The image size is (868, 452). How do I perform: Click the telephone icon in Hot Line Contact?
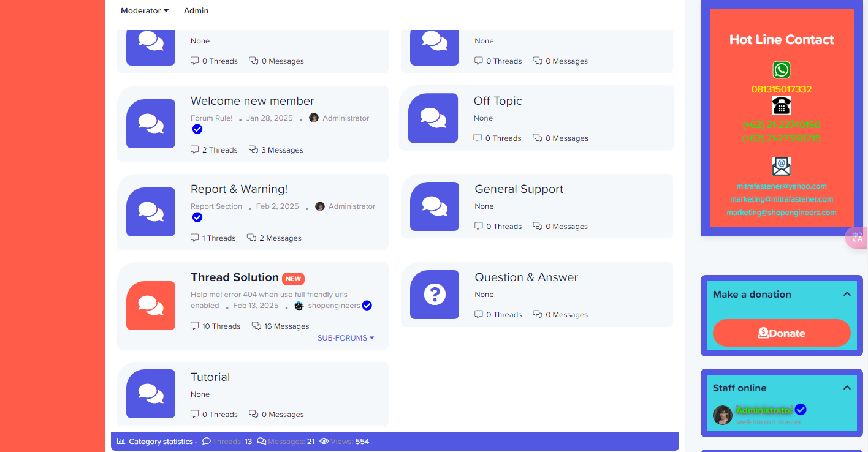click(x=782, y=105)
